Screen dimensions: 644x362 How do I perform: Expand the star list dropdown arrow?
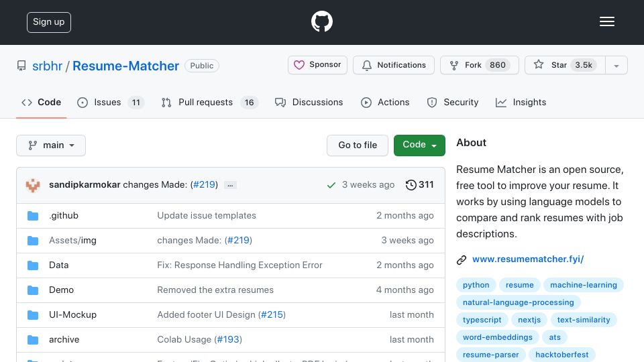click(616, 65)
